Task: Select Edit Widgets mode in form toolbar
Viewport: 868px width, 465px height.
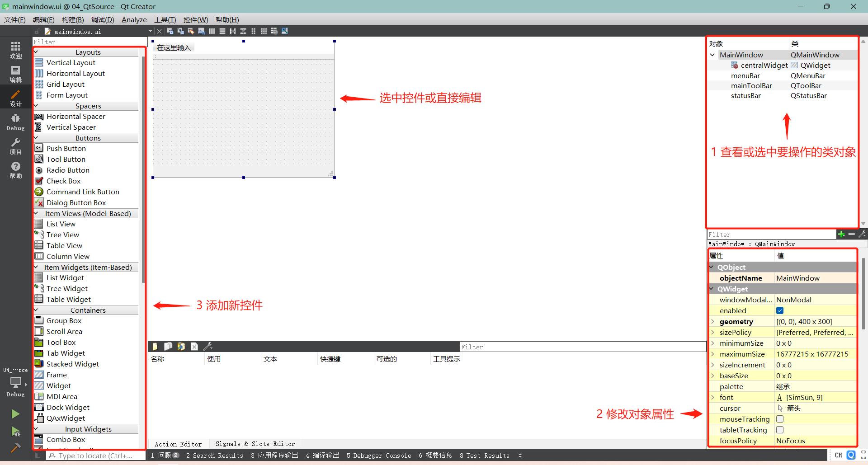Action: pyautogui.click(x=170, y=31)
